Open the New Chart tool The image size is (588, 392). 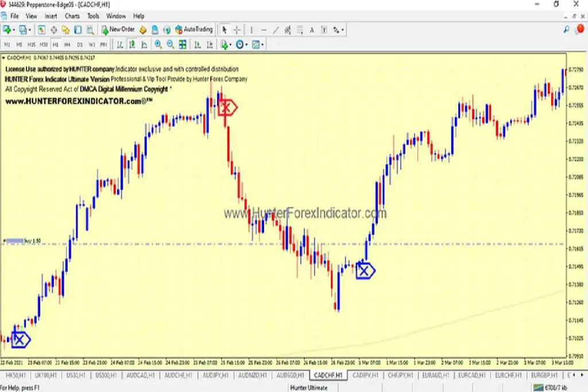6,30
